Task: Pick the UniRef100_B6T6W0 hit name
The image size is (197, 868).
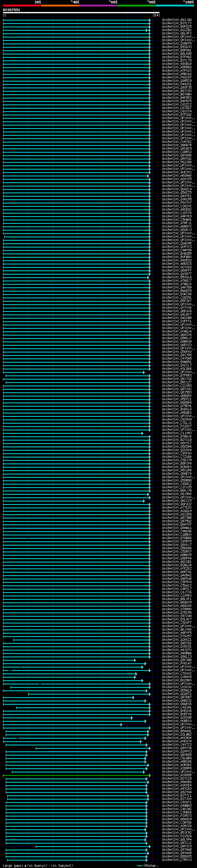Action: click(x=176, y=94)
